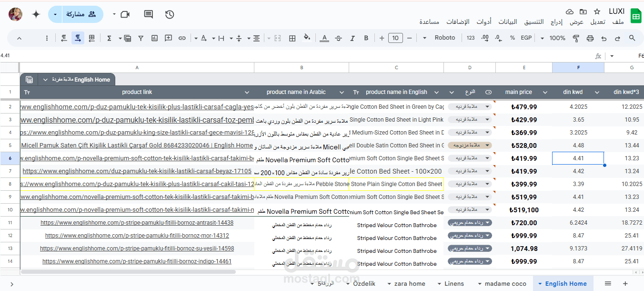
Task: Expand the English Home table name menu
Action: pos(45,80)
